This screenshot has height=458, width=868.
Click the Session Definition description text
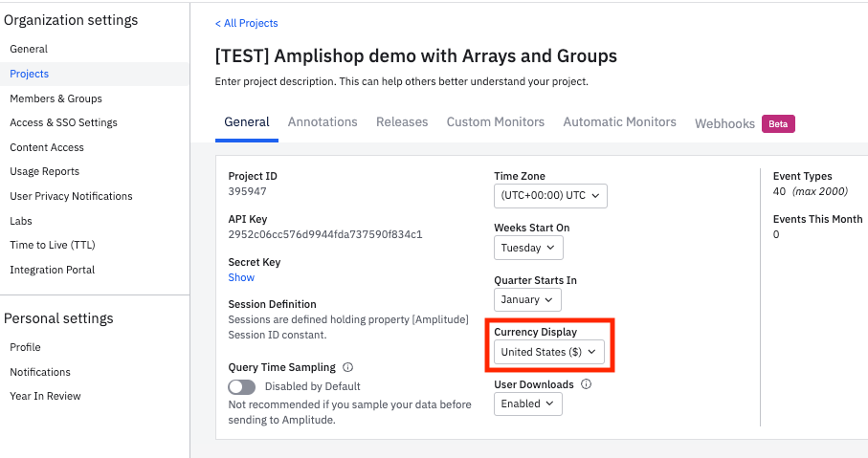click(348, 327)
